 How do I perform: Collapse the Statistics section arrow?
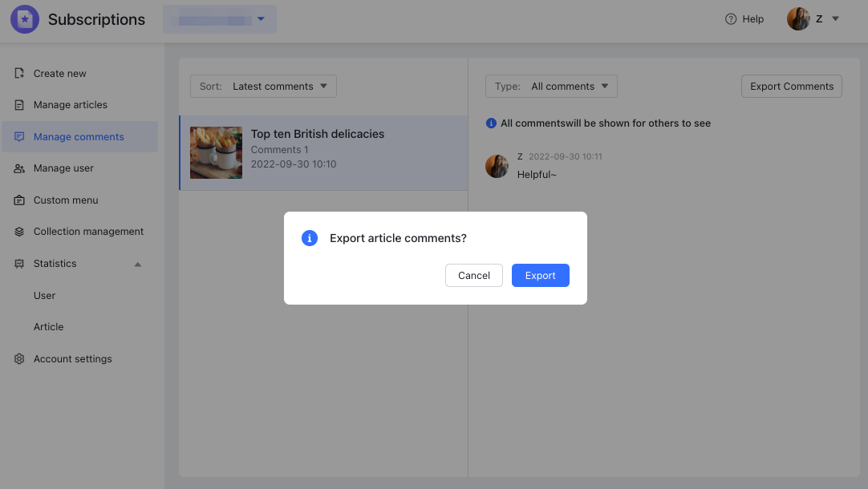[x=137, y=264]
